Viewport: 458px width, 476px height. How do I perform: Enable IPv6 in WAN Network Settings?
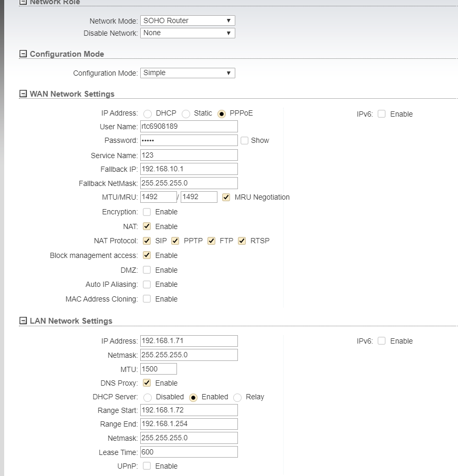(x=381, y=114)
